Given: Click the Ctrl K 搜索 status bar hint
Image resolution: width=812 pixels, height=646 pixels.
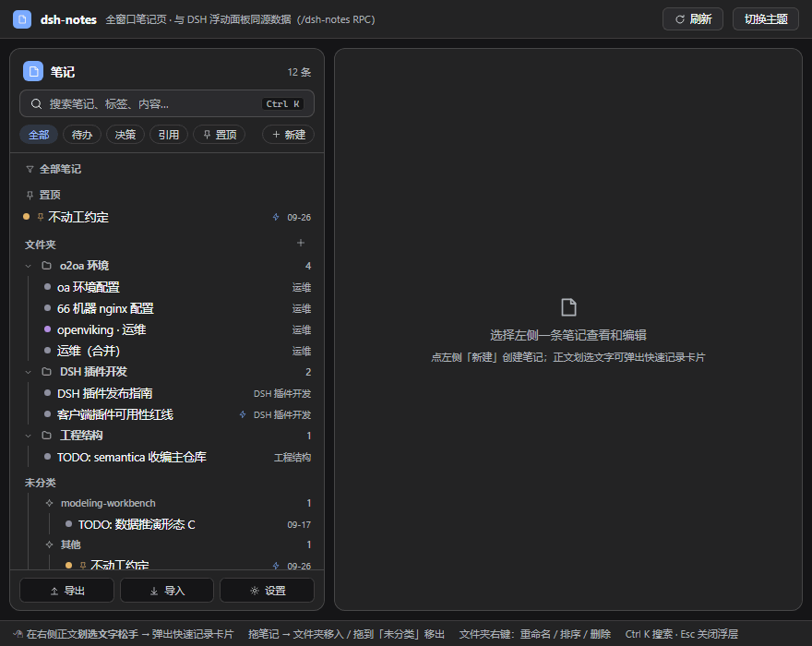Looking at the screenshot, I should [650, 634].
